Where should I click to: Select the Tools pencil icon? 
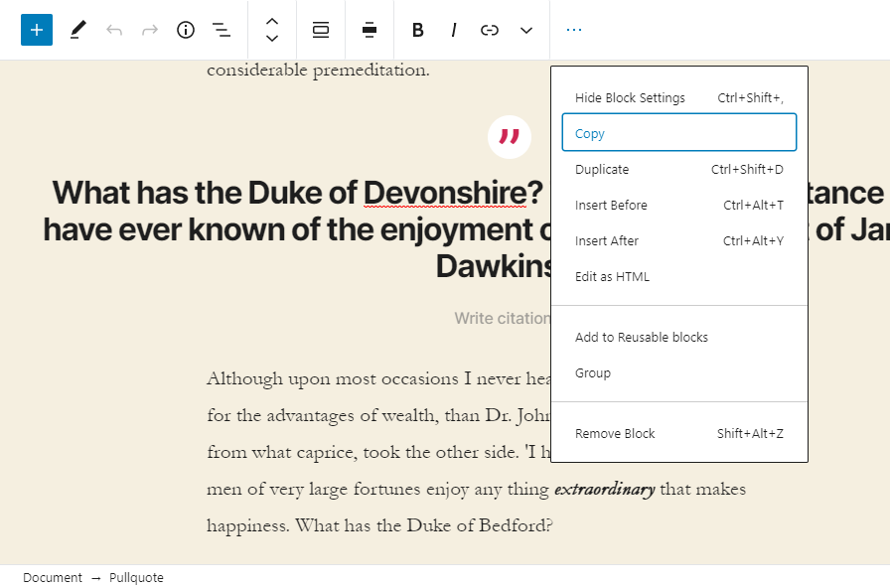tap(77, 30)
